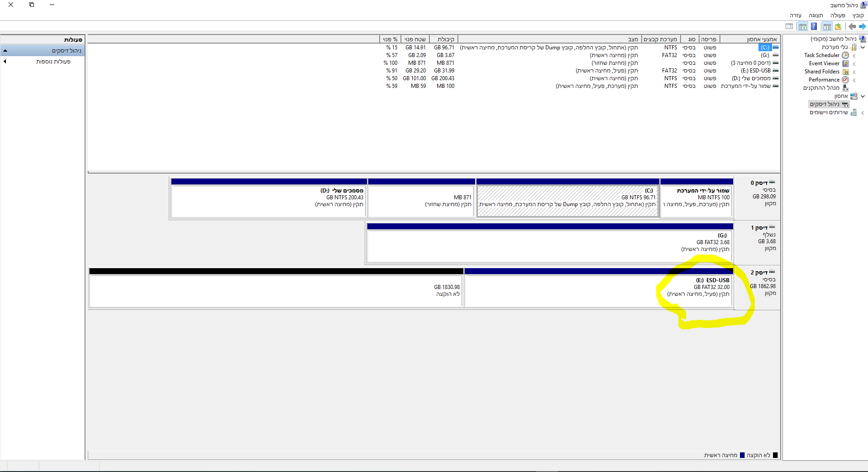Toggle the Show/Hide Action Pane toolbar icon
The width and height of the screenshot is (868, 472).
803,26
